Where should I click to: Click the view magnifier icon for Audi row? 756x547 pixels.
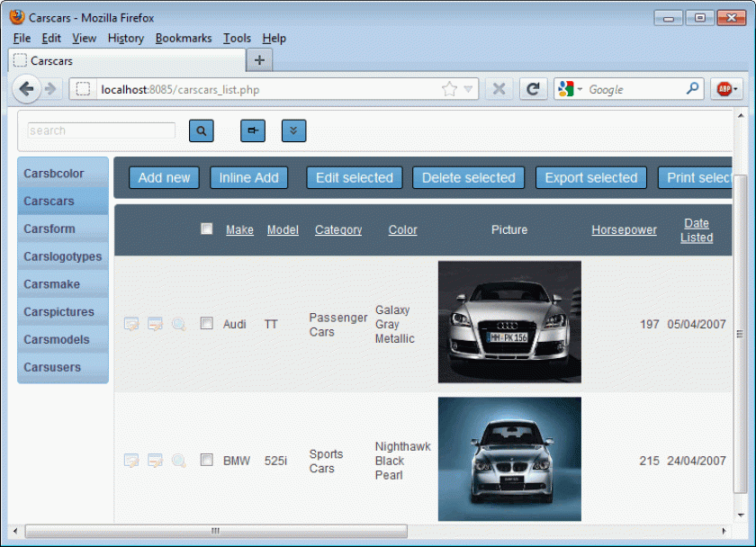[178, 324]
